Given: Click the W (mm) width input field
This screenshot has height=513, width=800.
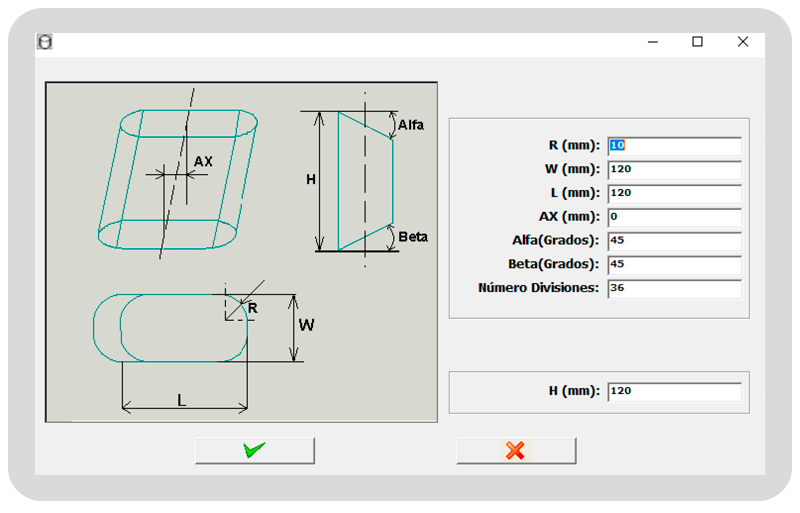Looking at the screenshot, I should (673, 169).
